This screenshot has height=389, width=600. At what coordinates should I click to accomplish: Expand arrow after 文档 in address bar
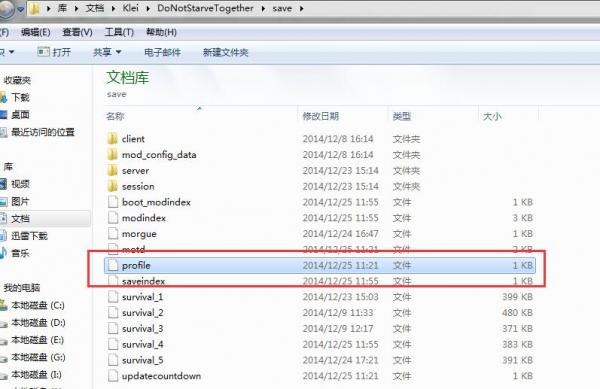114,8
